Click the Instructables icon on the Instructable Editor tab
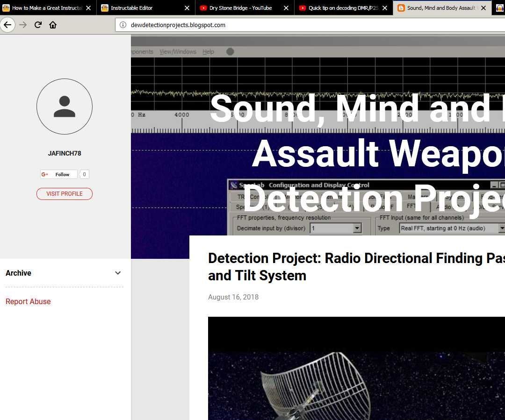 105,8
